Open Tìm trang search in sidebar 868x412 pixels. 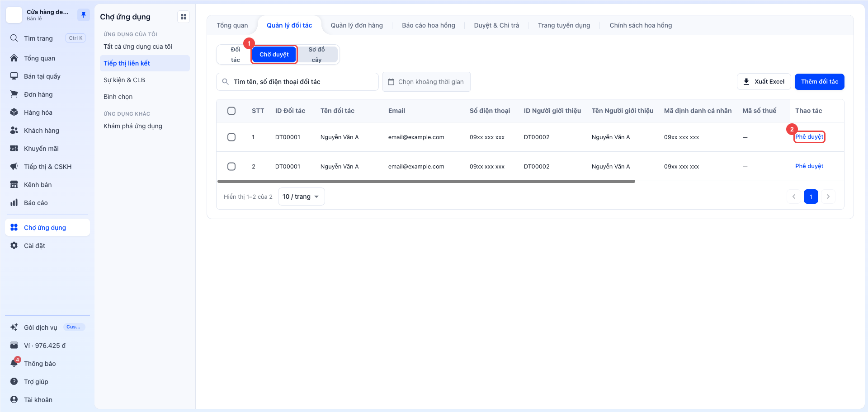[x=47, y=38]
